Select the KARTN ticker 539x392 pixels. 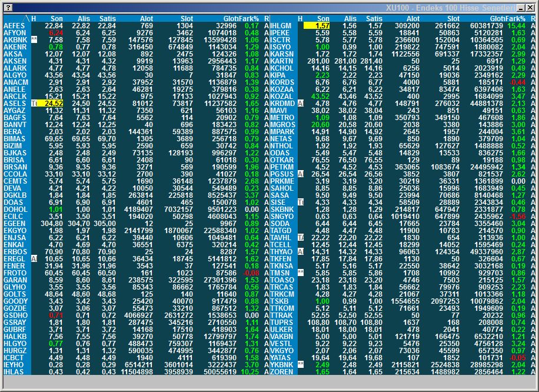point(281,61)
